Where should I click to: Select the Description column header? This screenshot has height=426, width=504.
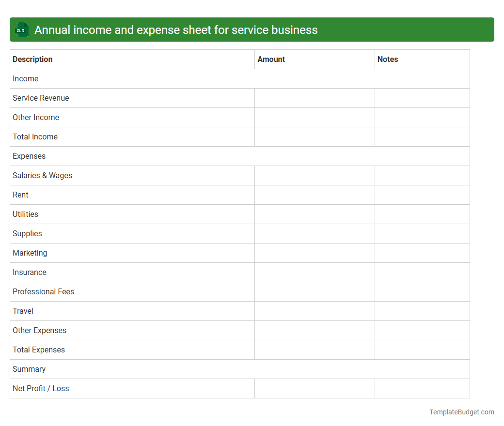pyautogui.click(x=32, y=59)
